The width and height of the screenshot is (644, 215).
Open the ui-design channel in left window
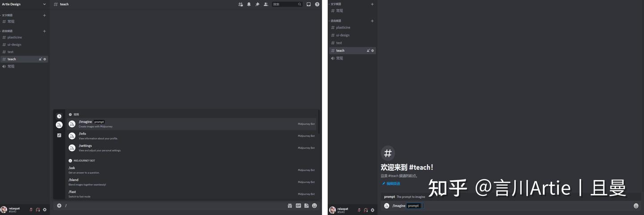24,45
